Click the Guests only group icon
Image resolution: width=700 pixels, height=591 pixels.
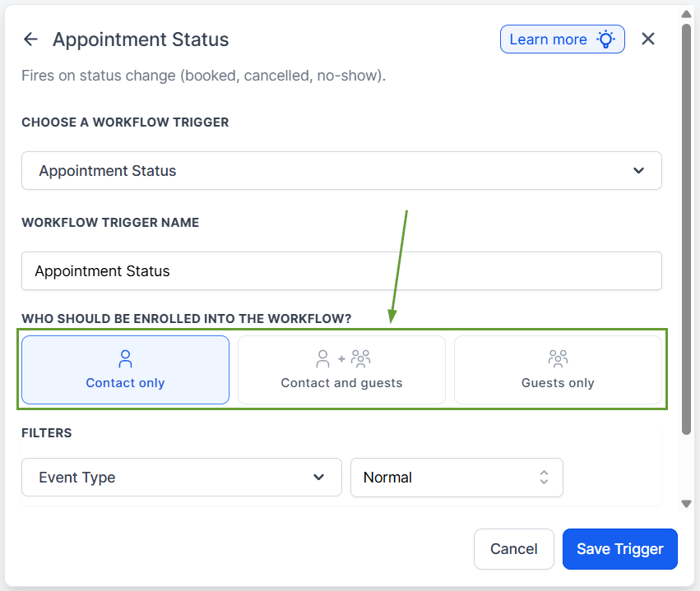pos(558,358)
